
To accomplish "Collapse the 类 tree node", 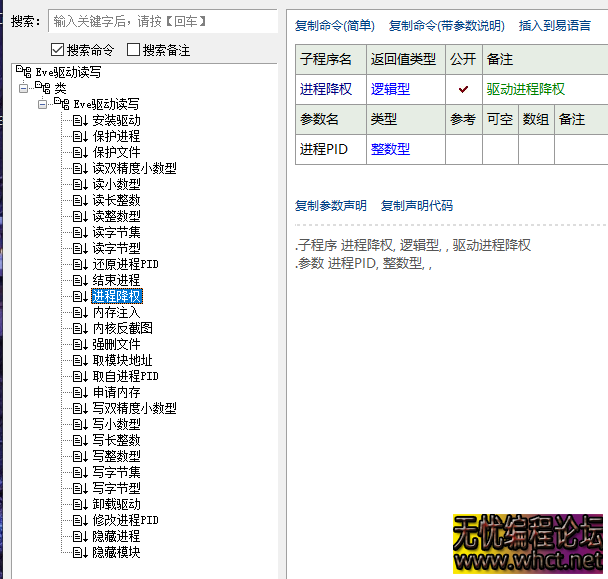I will click(21, 88).
